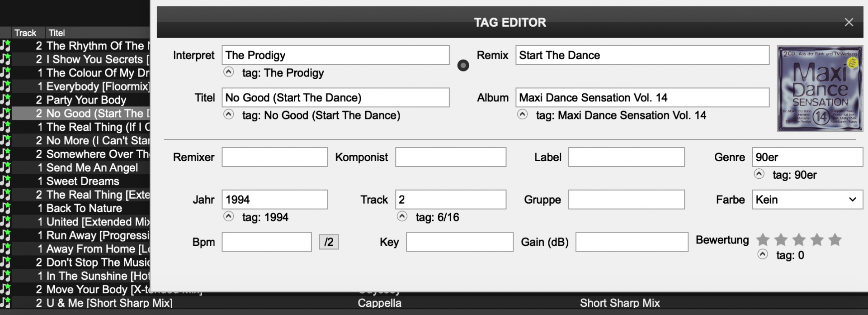Sort tracks by the Titel column header

[56, 33]
